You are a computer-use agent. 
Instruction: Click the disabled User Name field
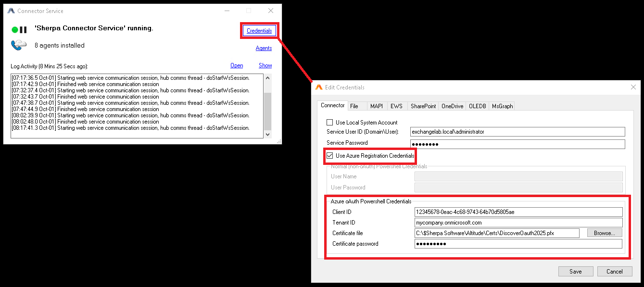coord(518,176)
